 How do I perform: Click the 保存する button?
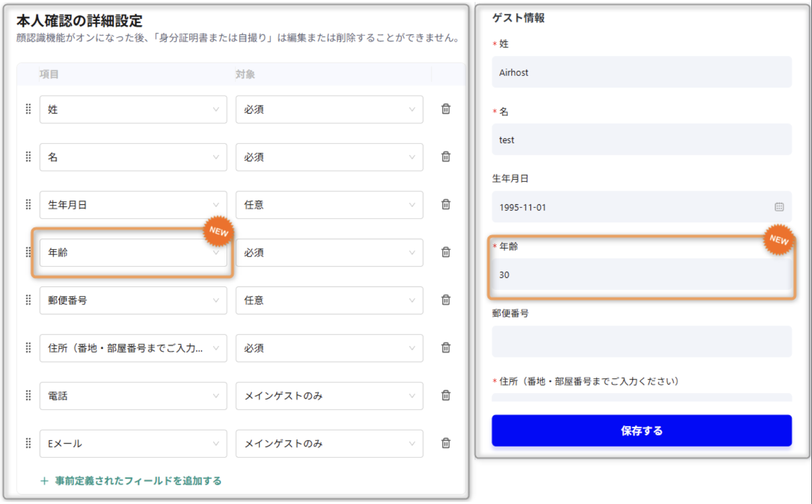point(641,430)
